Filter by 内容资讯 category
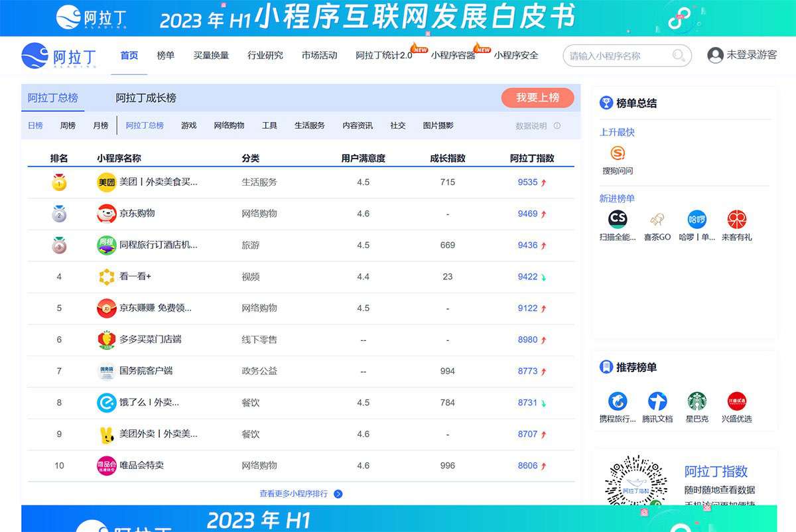The width and height of the screenshot is (796, 532). 358,126
